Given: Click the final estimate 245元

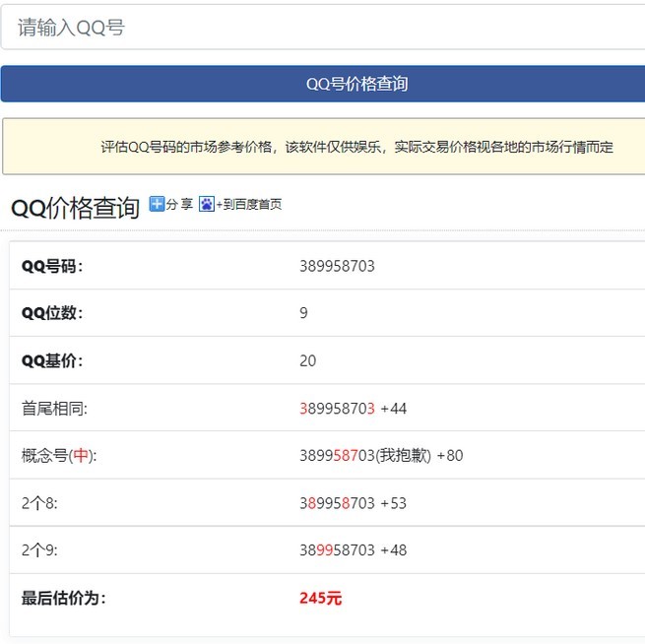Looking at the screenshot, I should click(x=320, y=598).
